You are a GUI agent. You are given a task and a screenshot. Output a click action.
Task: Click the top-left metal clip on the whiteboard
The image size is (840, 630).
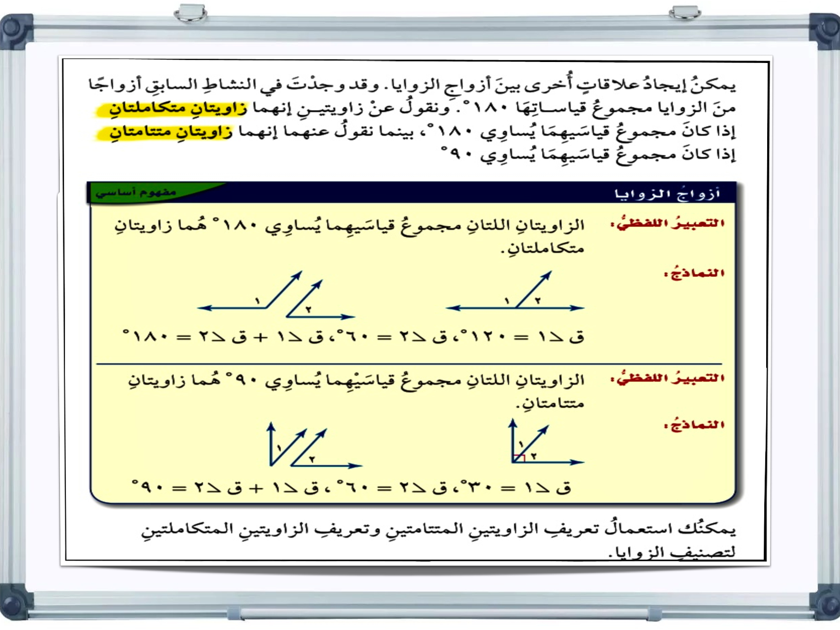[x=190, y=13]
